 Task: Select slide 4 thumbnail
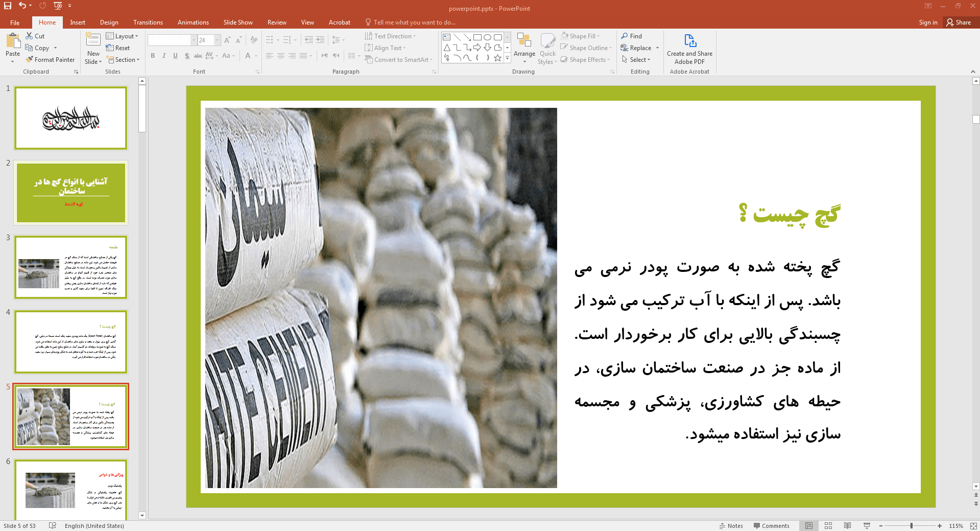point(71,342)
